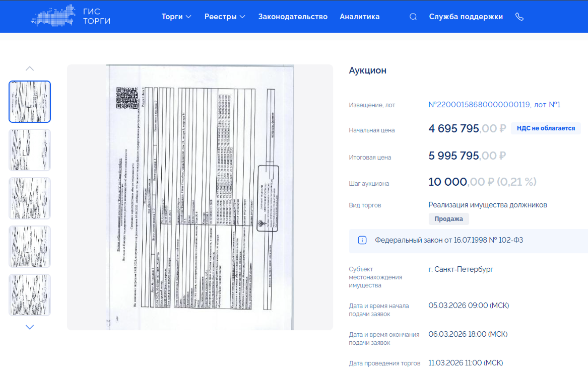Click the НДС не облагается badge
Image resolution: width=588 pixels, height=378 pixels.
(546, 128)
